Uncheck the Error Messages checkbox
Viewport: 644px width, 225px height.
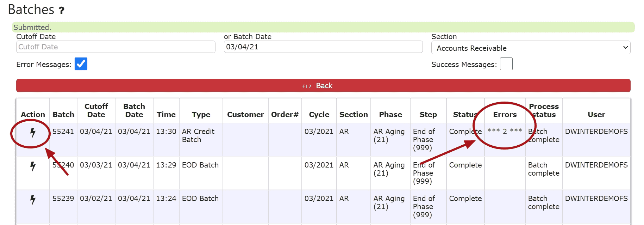pyautogui.click(x=81, y=64)
